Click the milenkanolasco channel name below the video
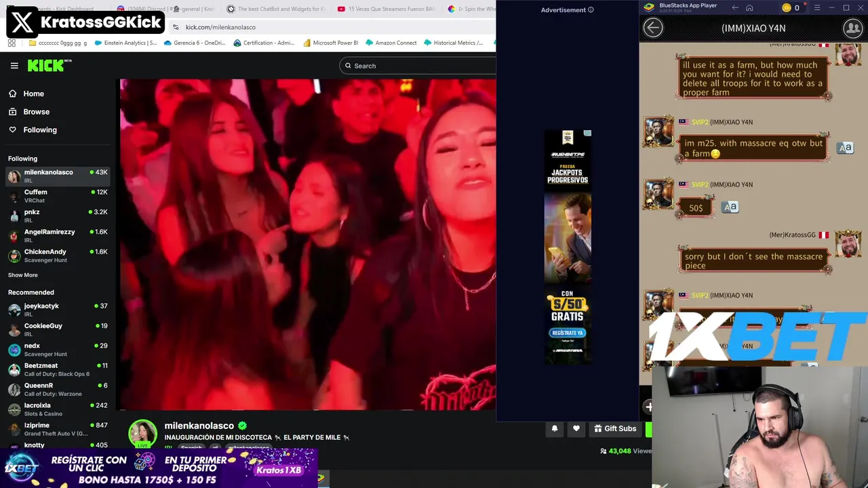 click(199, 426)
